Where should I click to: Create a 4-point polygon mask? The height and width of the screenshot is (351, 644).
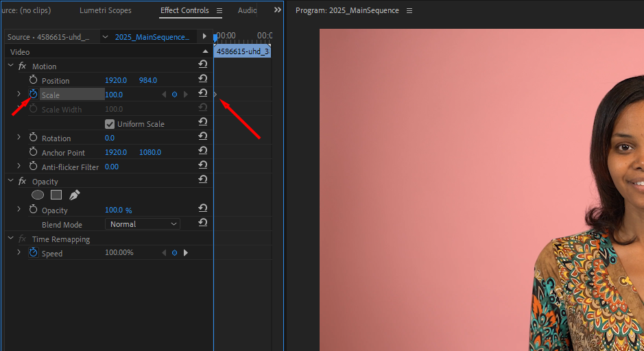point(56,195)
